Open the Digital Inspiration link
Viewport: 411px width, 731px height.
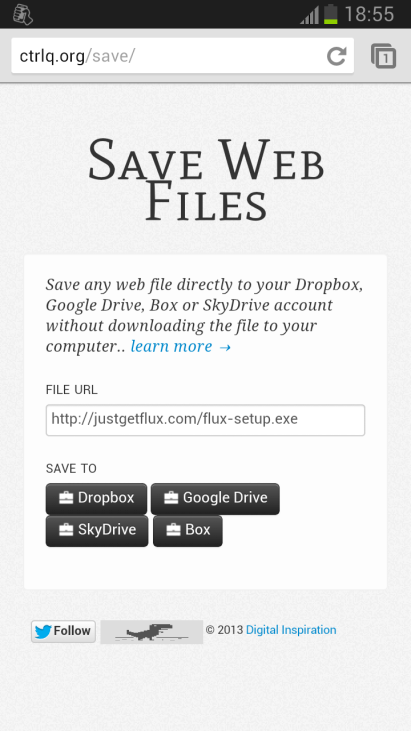click(x=291, y=630)
